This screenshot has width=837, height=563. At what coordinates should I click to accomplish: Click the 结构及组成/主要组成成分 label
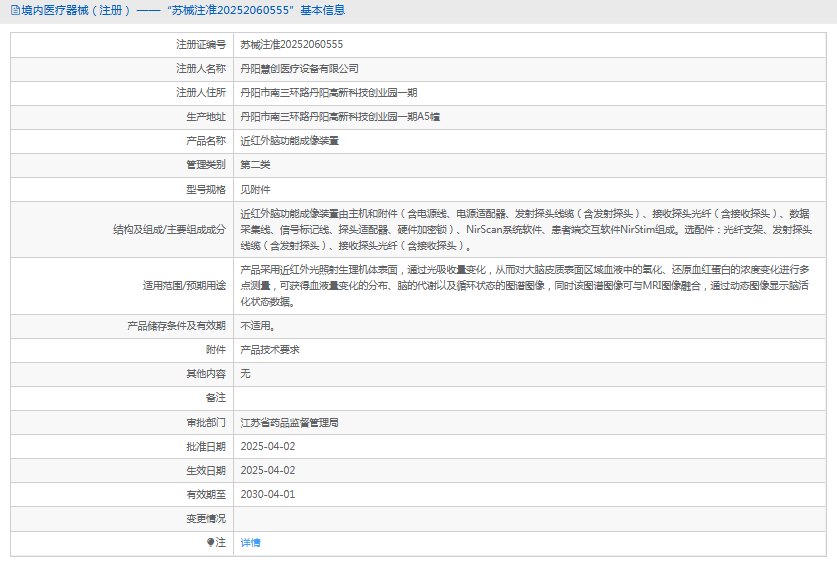[169, 229]
